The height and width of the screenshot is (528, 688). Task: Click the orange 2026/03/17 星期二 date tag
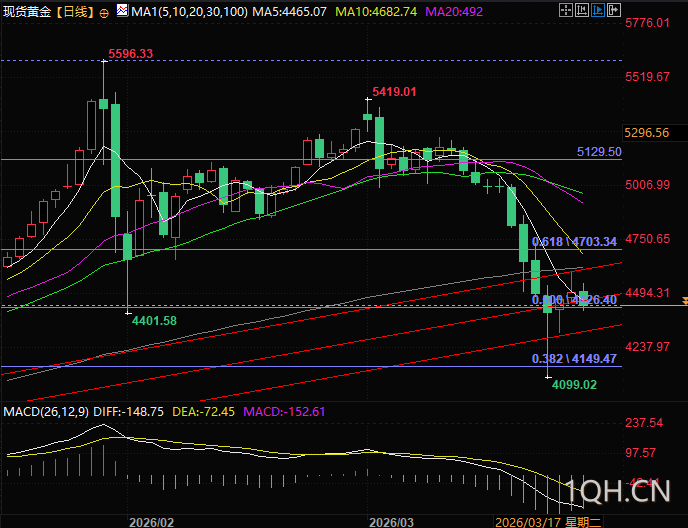(548, 522)
